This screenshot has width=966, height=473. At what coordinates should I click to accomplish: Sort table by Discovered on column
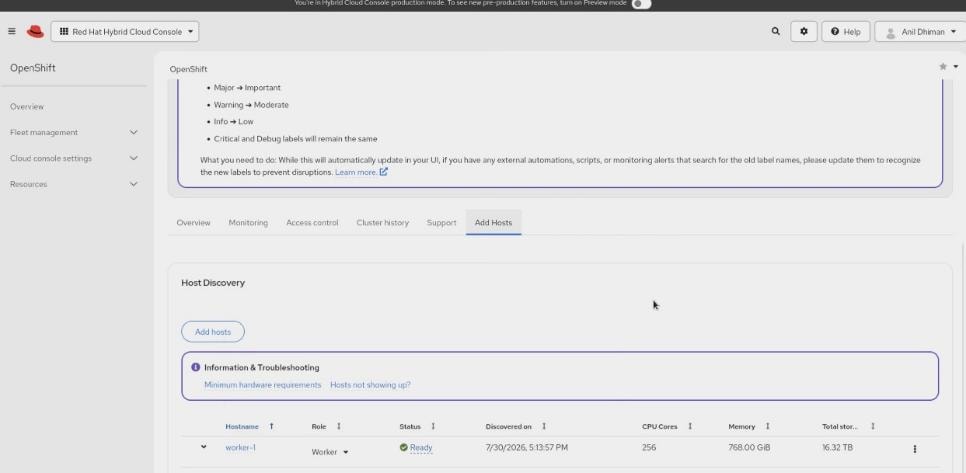pyautogui.click(x=515, y=426)
